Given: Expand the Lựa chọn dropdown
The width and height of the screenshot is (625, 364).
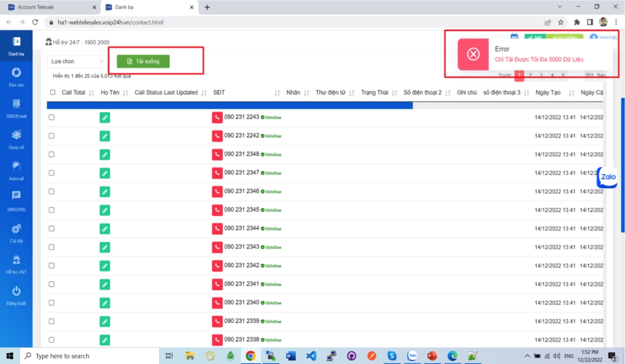Looking at the screenshot, I should pyautogui.click(x=77, y=62).
